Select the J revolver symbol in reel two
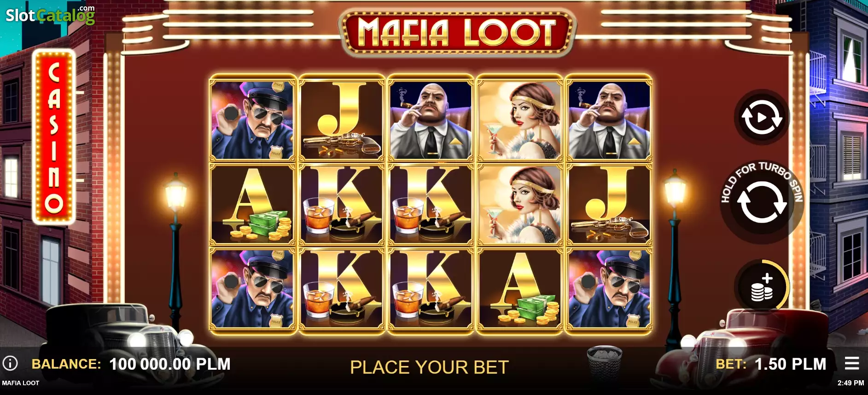The width and height of the screenshot is (868, 395). [341, 120]
